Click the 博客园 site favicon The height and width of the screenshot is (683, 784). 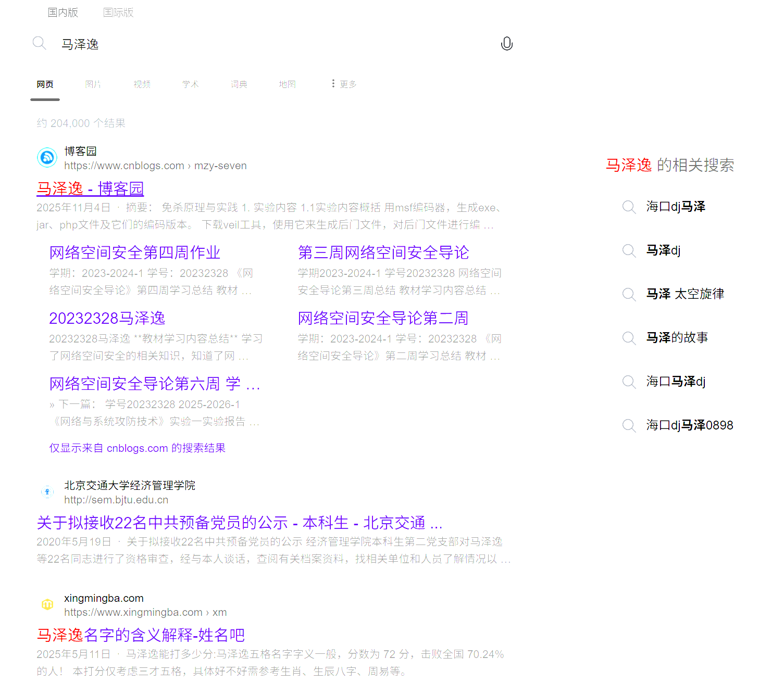point(47,157)
